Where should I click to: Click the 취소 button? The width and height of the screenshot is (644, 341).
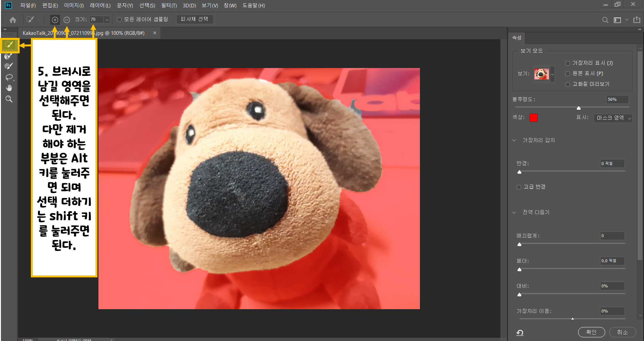tap(622, 332)
